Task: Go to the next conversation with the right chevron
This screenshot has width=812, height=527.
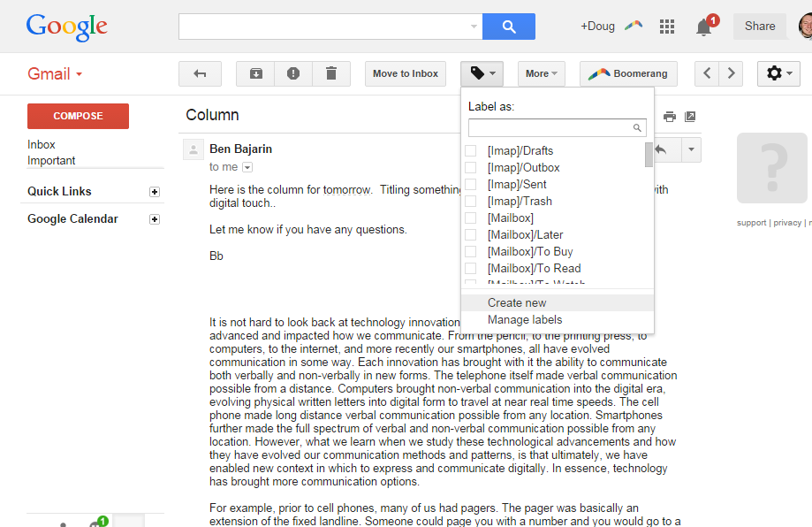Action: [x=732, y=73]
